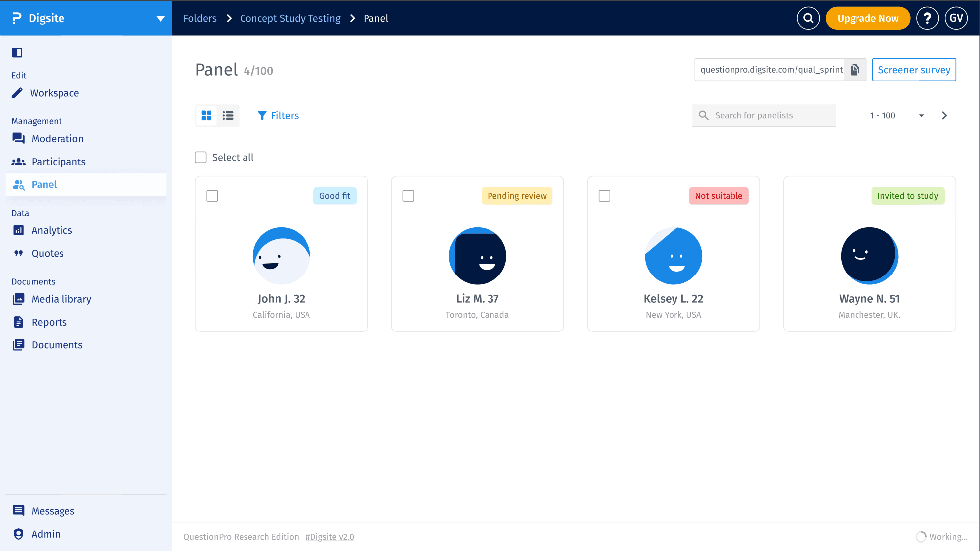Copy the panel URL with clipboard icon

pos(855,70)
